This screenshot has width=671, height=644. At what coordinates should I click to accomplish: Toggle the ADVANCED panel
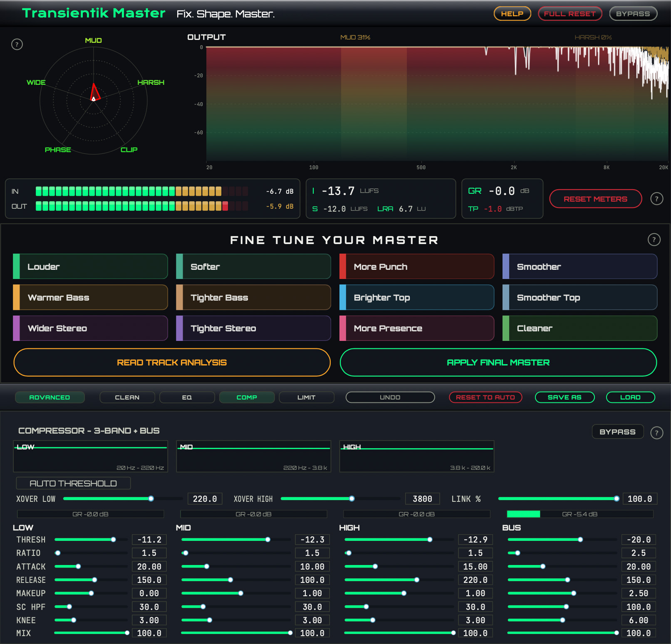click(50, 397)
